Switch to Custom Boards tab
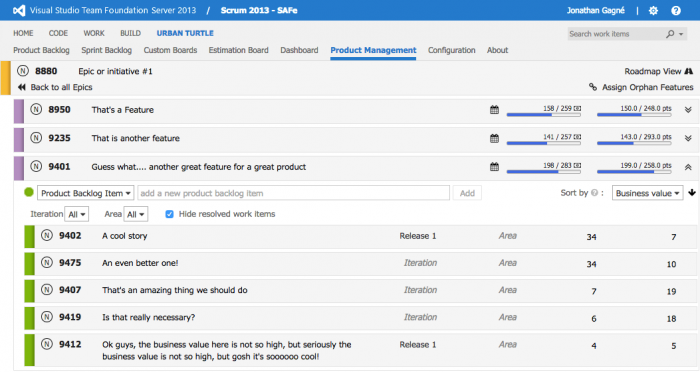The height and width of the screenshot is (372, 700). point(170,50)
